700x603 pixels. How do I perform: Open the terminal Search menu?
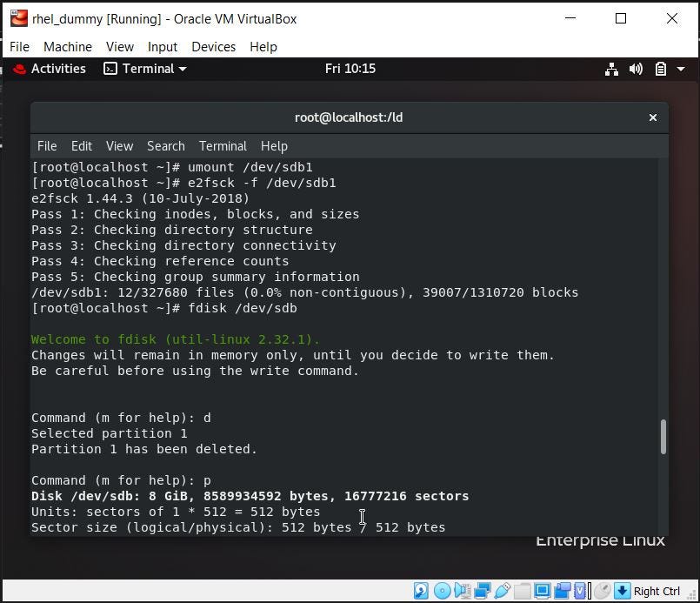point(165,146)
